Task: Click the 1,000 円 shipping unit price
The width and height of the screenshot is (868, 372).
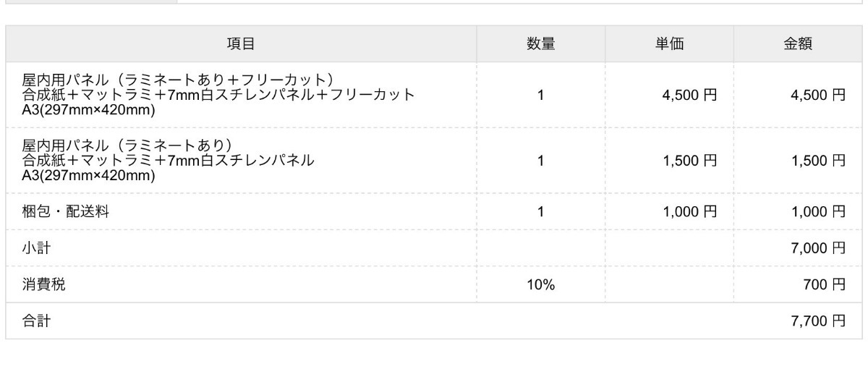Action: tap(689, 212)
